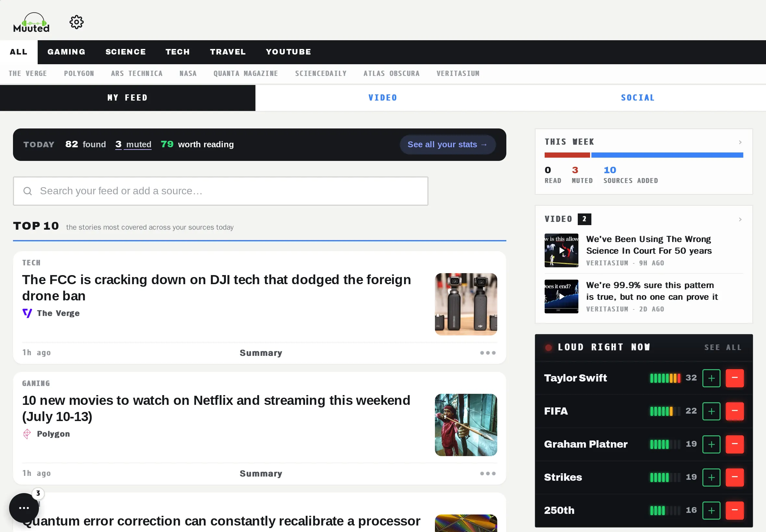Filter by NASA source

(188, 73)
